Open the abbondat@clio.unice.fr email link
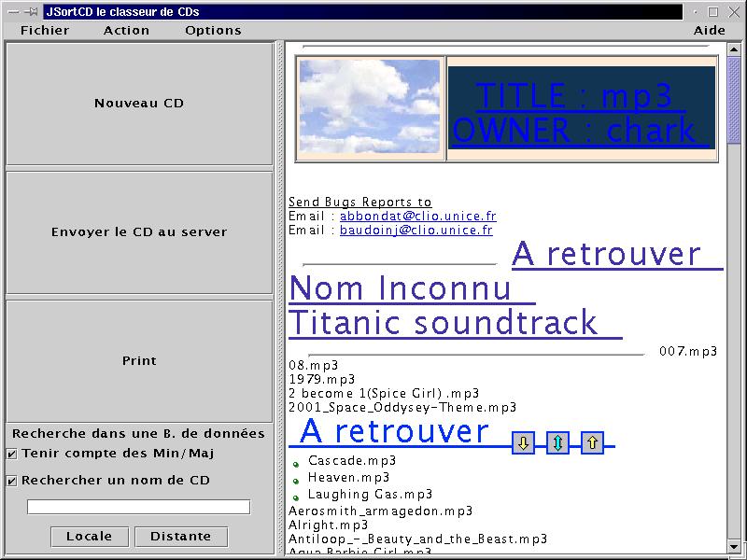 (417, 216)
